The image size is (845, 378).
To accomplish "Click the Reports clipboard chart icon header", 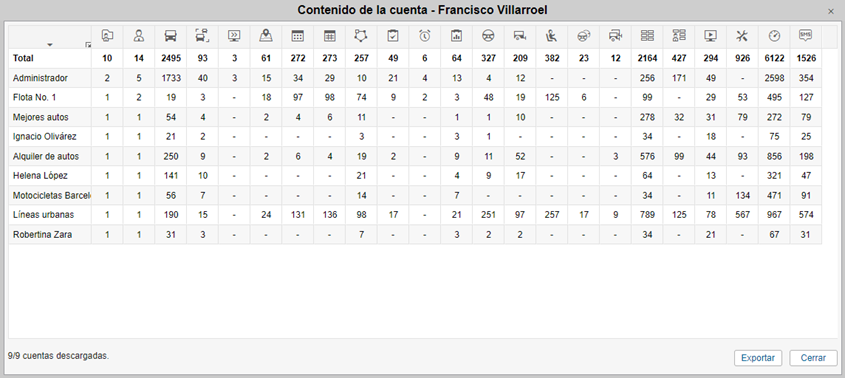I will click(x=456, y=36).
